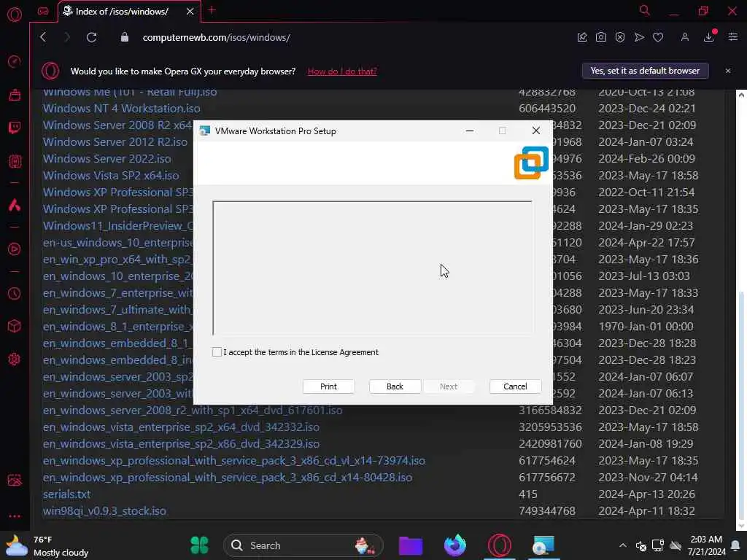
Task: Open en_windows_server_2008_r2_with_sp1_x64_dvd_617601.iso link
Action: (193, 411)
